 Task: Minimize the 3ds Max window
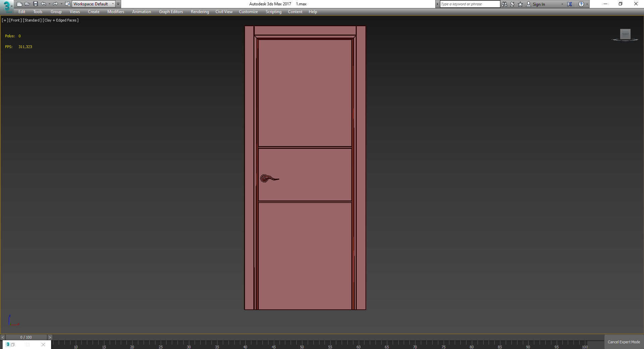605,4
